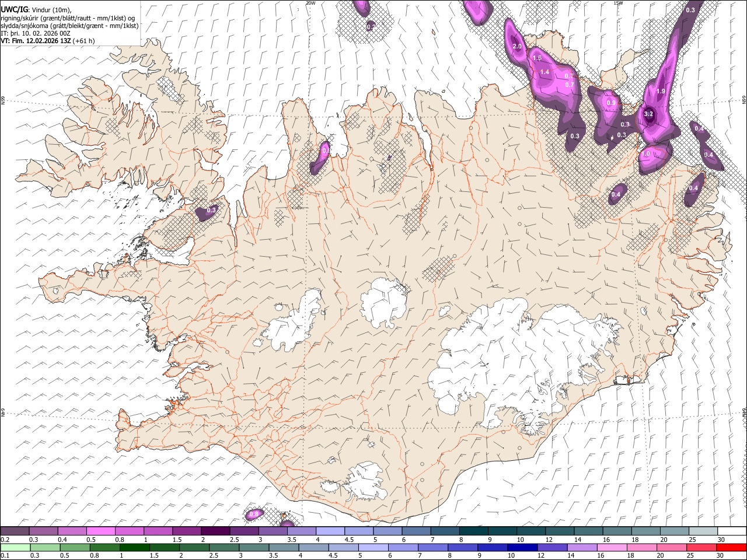Click the 'VT: Fim. 12.02.2026 13Z (+61 h)' line
Viewport: 747px width, 560px height.
click(47, 41)
